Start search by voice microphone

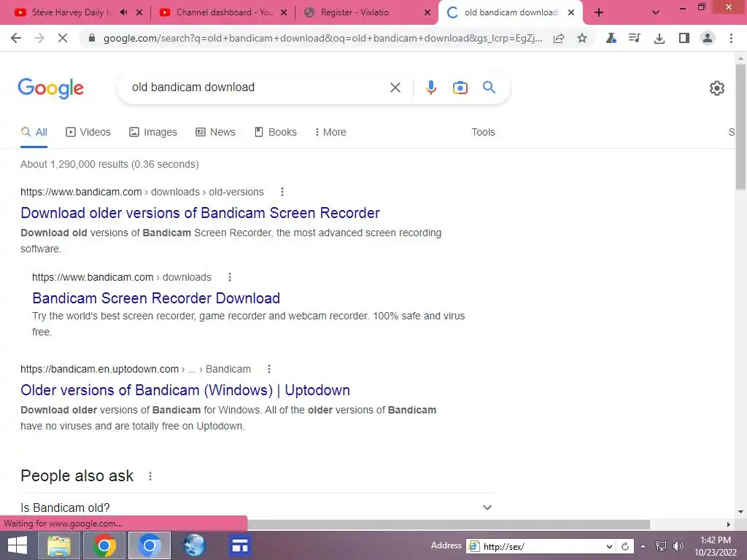430,87
